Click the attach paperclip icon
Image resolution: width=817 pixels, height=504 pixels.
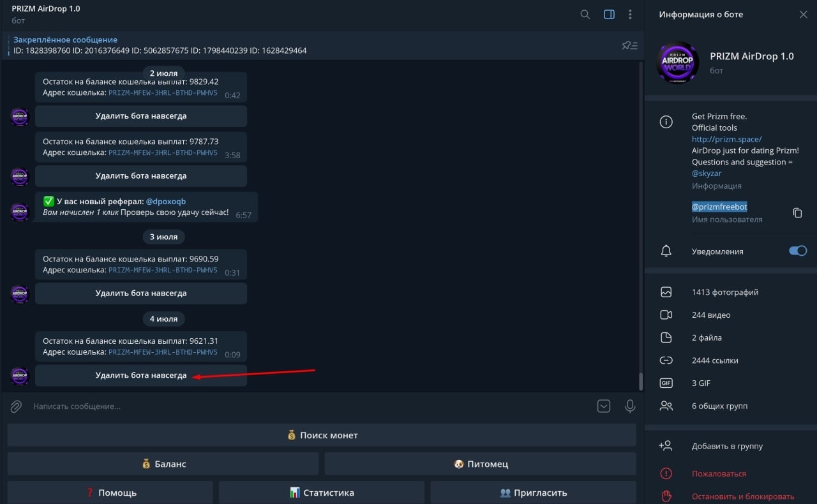(x=16, y=406)
